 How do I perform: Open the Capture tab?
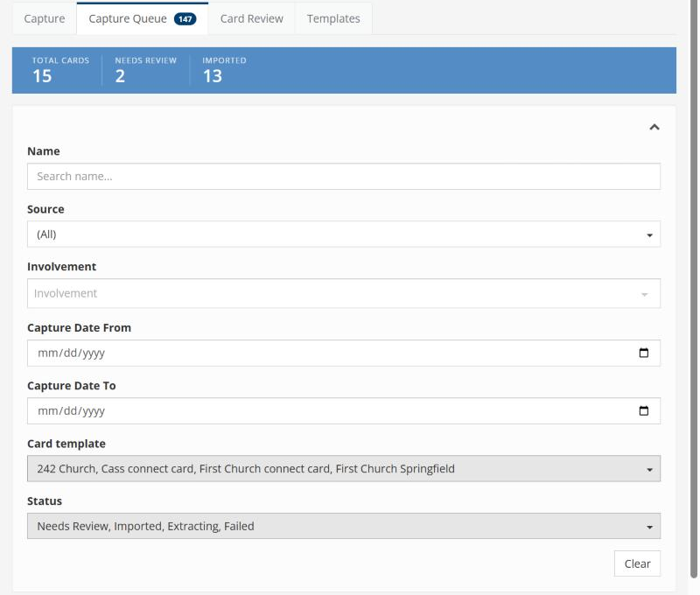pyautogui.click(x=45, y=18)
